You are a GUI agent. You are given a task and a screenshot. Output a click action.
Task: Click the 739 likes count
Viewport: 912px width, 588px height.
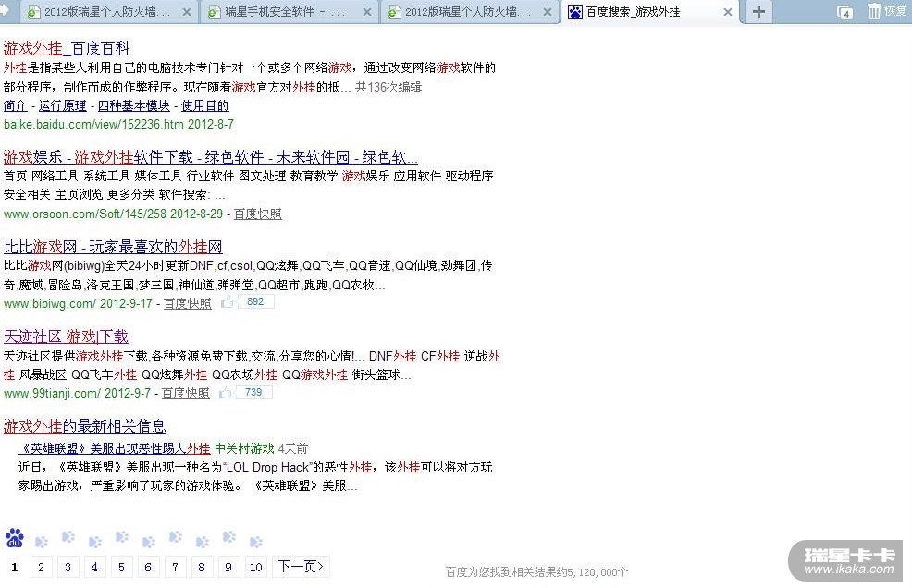[x=253, y=393]
